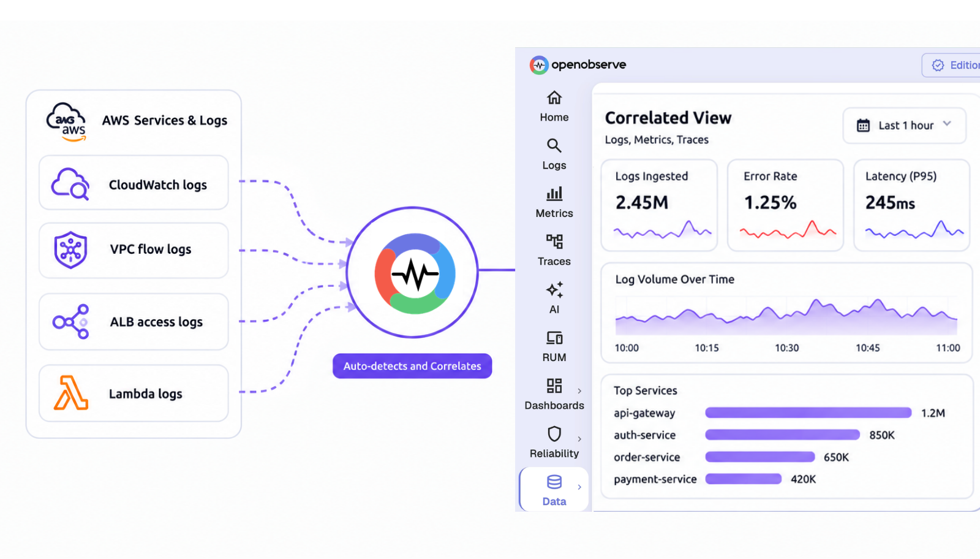Select the Metrics label in sidebar
This screenshot has height=559, width=980.
(x=554, y=213)
